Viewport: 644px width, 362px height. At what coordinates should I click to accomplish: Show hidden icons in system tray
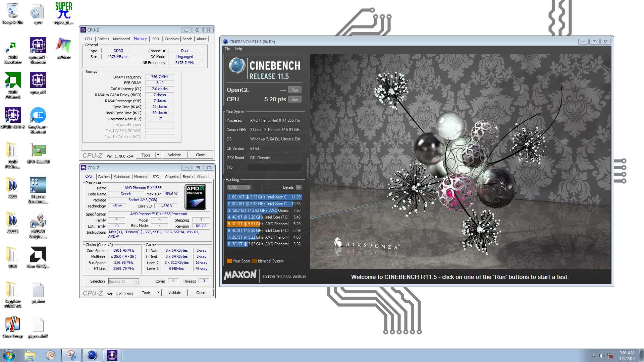point(594,356)
